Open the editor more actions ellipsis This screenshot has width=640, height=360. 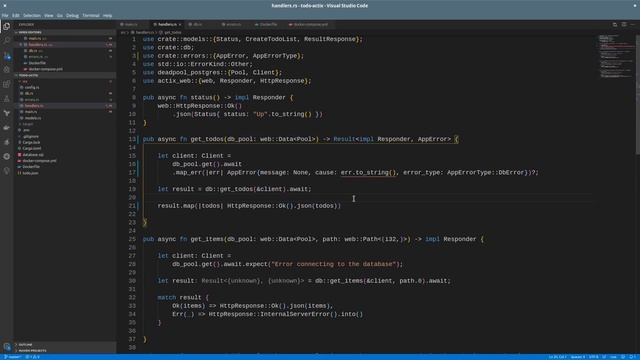633,24
